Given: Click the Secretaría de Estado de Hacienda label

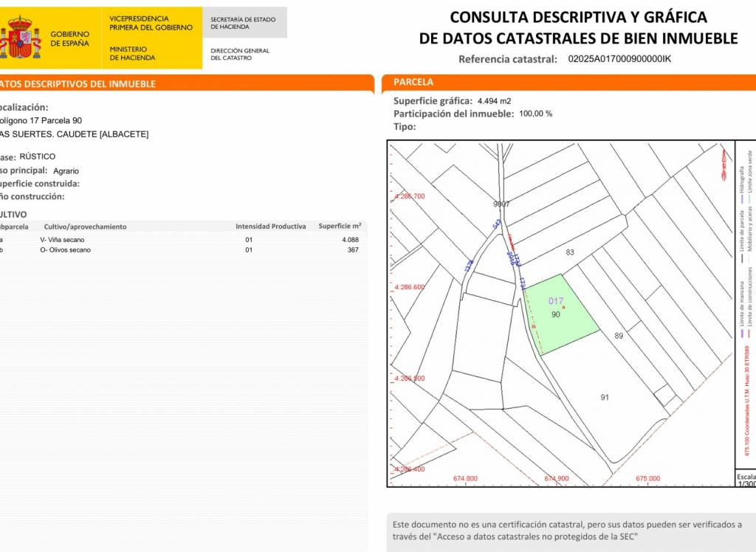Looking at the screenshot, I should [x=244, y=21].
